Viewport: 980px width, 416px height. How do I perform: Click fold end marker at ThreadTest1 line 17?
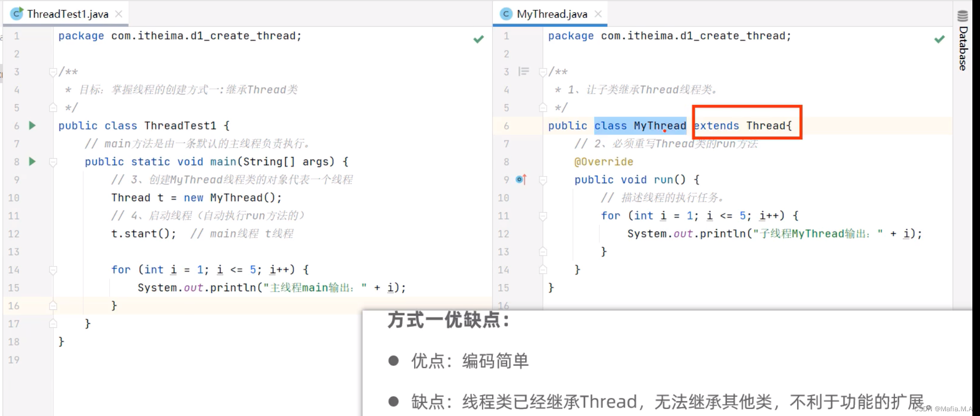pos(53,324)
